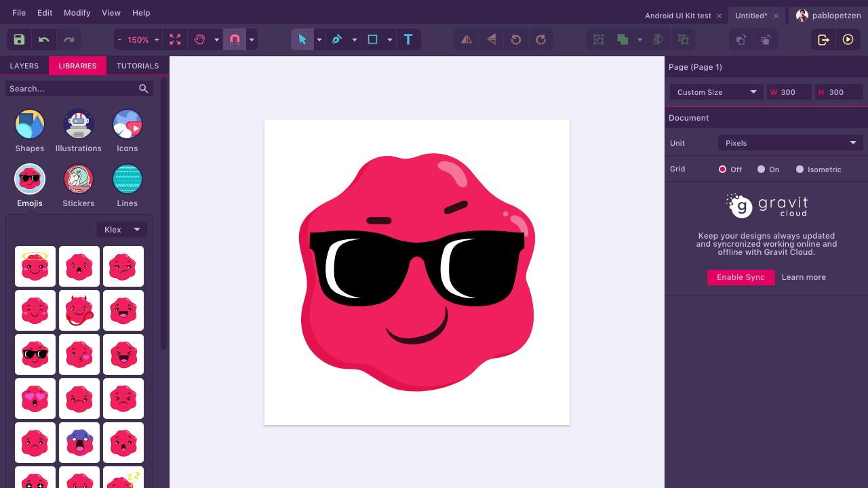868x488 pixels.
Task: Switch to the Layers tab
Action: coord(24,66)
